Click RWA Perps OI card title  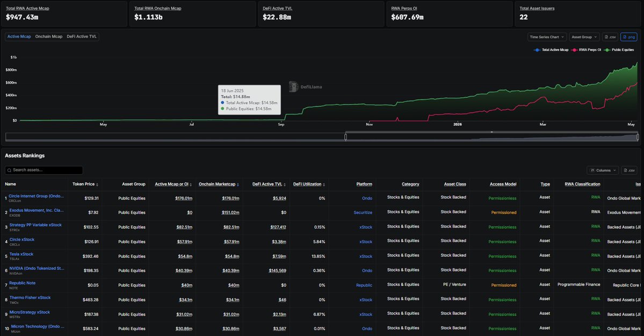click(404, 8)
